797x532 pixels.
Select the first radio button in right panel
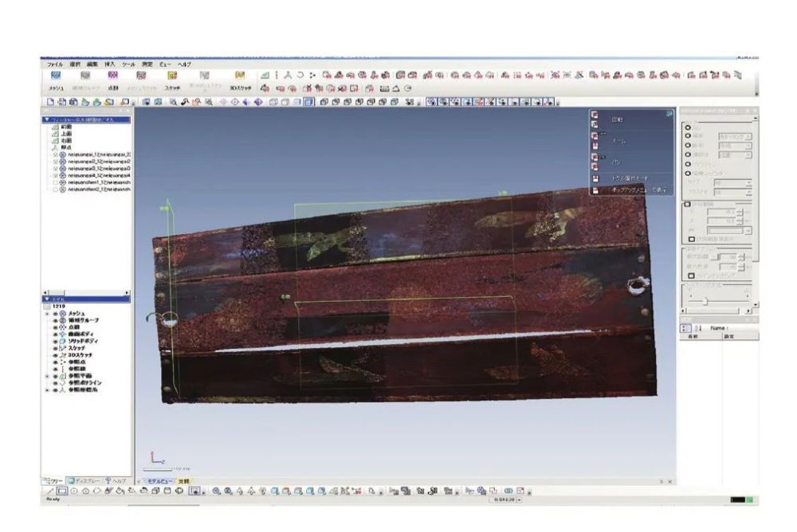(x=689, y=127)
